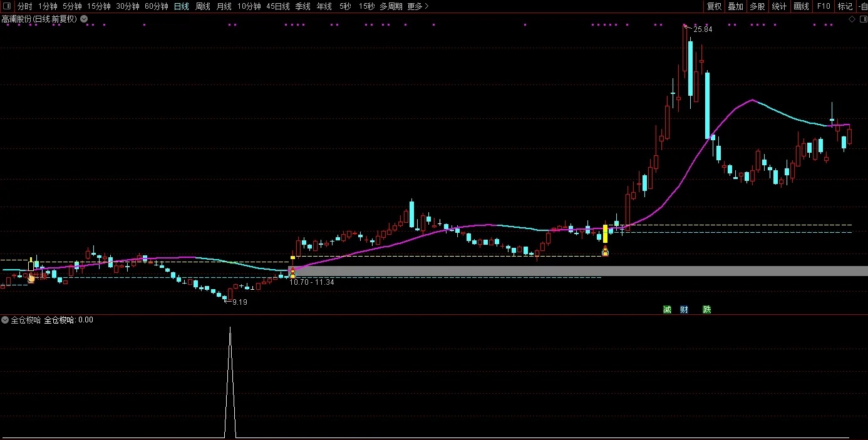Select the 日线 daily period
Image resolution: width=868 pixels, height=440 pixels.
(x=181, y=6)
